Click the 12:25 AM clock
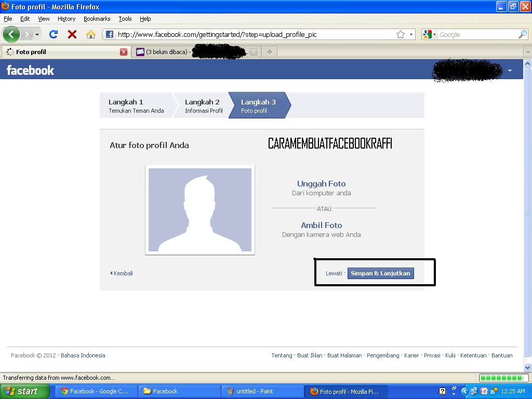Viewport: 532px width, 399px height. (513, 391)
